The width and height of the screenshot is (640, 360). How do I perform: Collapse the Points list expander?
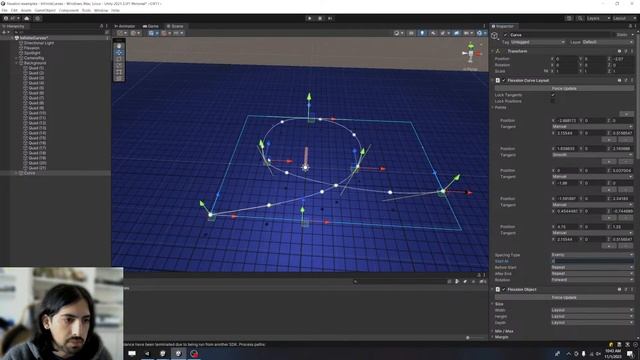[x=493, y=107]
